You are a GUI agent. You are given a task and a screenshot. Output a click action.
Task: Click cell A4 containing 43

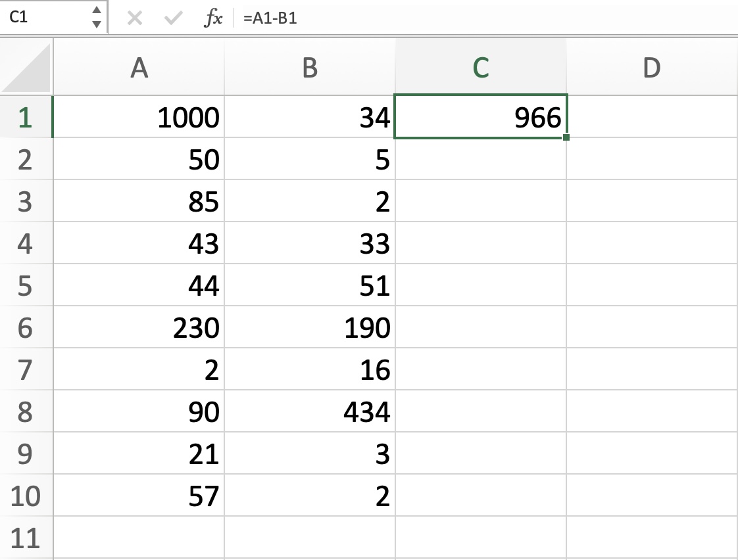pyautogui.click(x=139, y=243)
